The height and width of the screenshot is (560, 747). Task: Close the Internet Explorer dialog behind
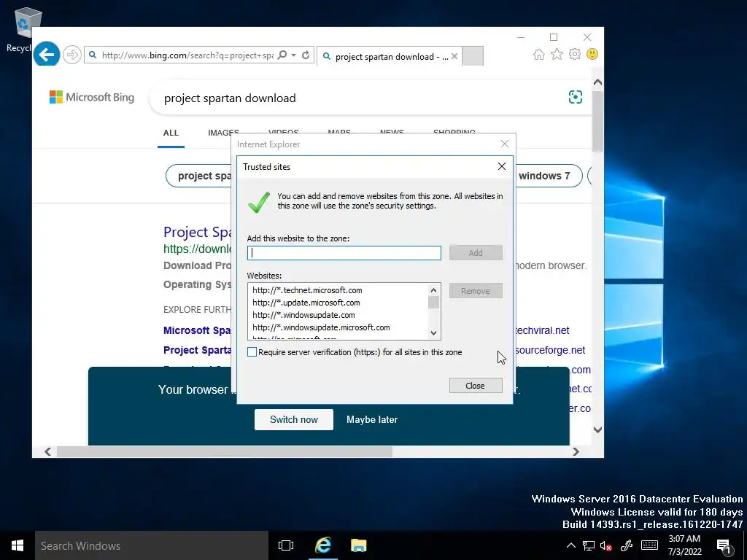[505, 144]
